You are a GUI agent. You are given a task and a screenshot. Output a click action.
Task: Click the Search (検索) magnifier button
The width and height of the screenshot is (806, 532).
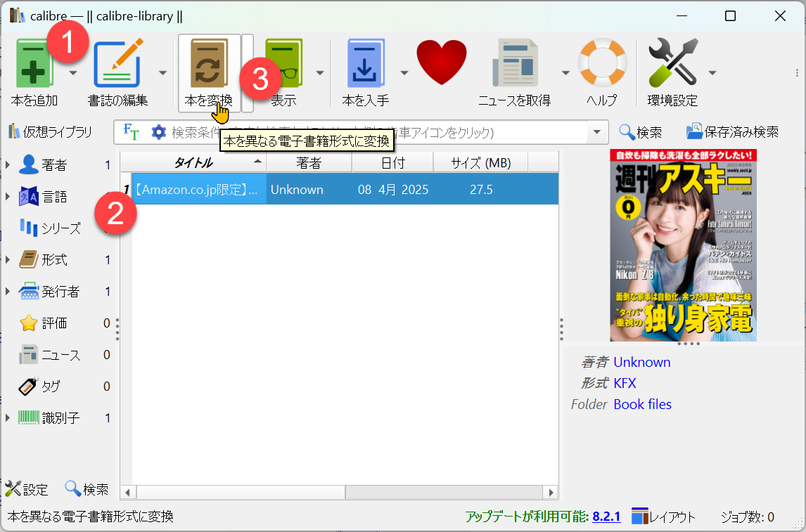click(640, 133)
